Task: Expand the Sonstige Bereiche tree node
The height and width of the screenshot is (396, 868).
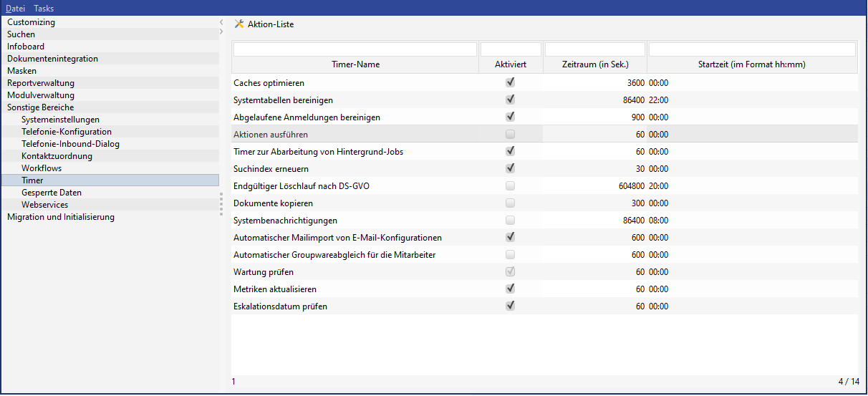Action: pos(40,107)
